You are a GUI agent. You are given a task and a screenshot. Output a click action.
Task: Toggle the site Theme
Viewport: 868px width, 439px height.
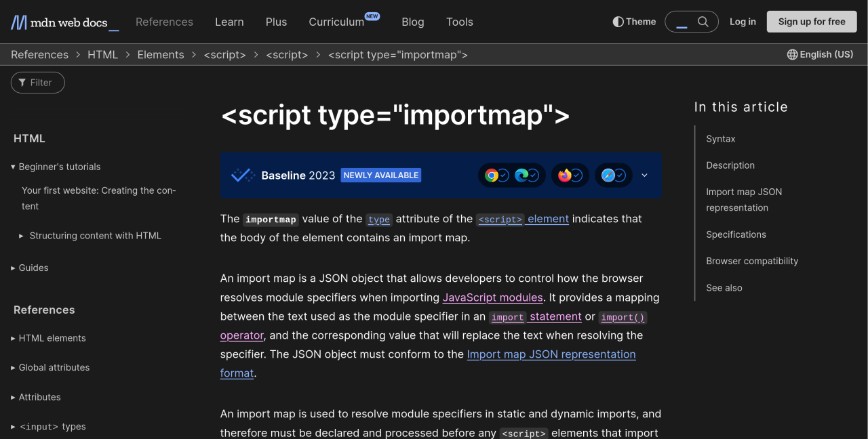coord(633,21)
